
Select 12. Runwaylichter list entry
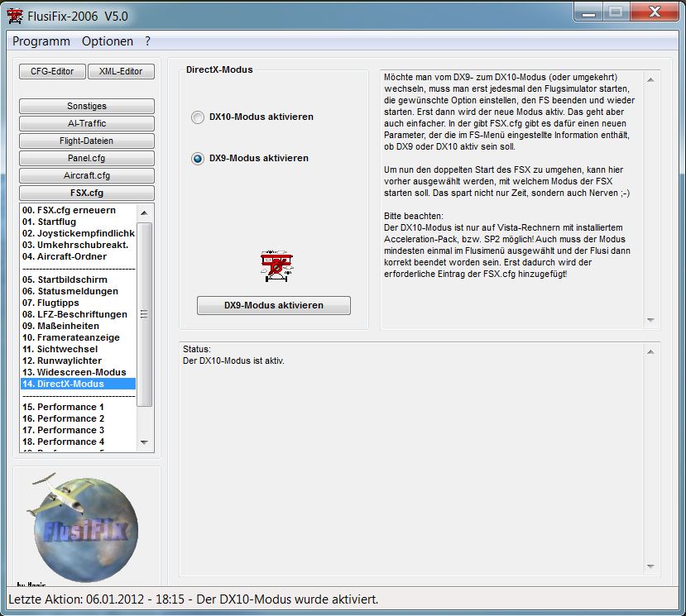click(79, 361)
